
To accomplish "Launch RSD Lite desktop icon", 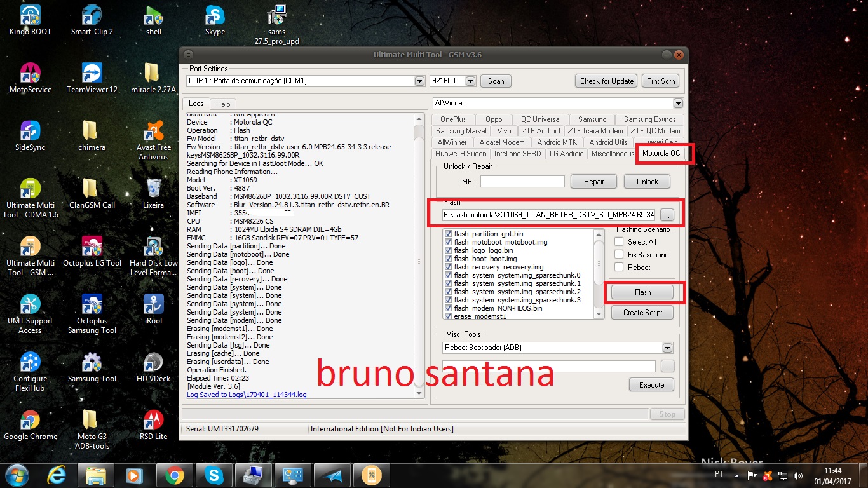I will (x=153, y=424).
